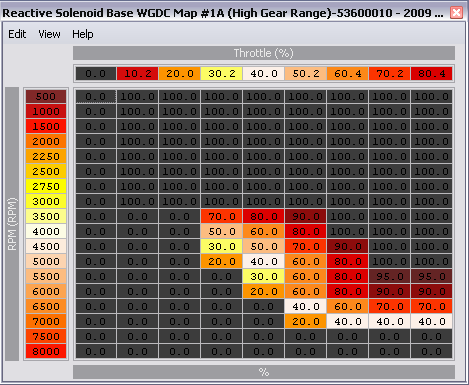Select the 80.4 throttle axis cell

pyautogui.click(x=432, y=73)
